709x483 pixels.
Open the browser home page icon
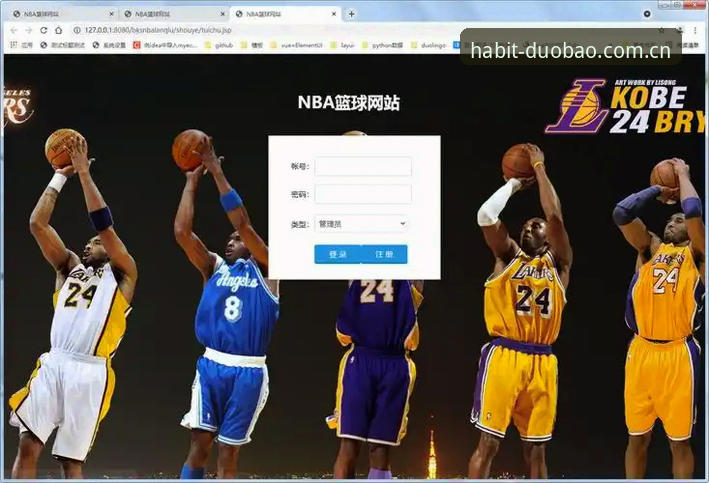click(x=58, y=30)
